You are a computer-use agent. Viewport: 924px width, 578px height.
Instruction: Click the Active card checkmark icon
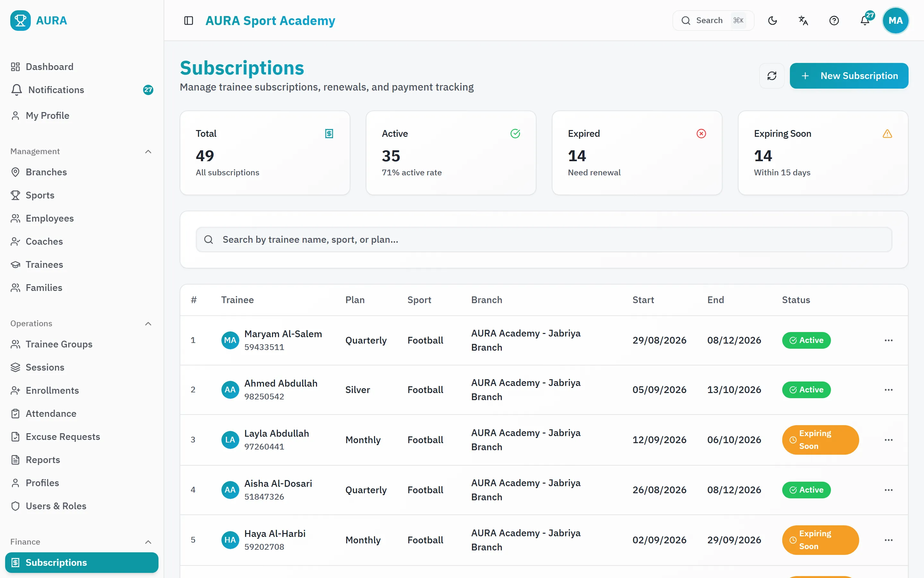[x=515, y=133]
